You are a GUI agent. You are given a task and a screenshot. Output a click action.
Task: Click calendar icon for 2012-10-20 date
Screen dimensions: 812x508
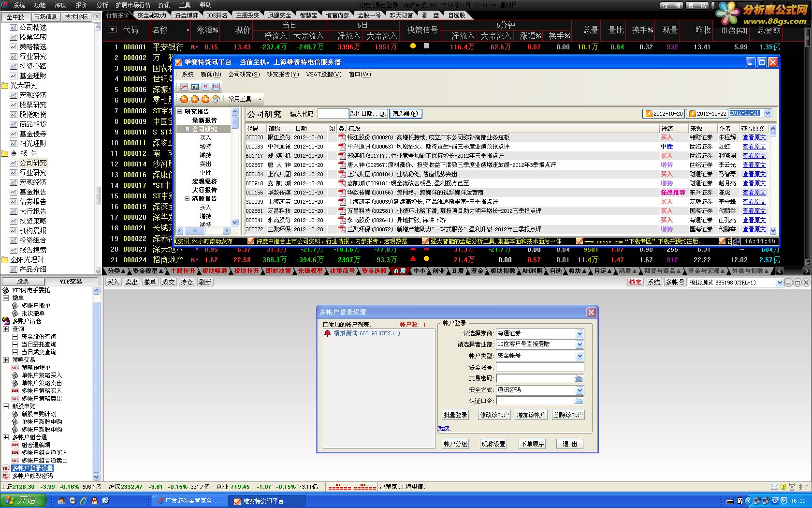[x=649, y=114]
